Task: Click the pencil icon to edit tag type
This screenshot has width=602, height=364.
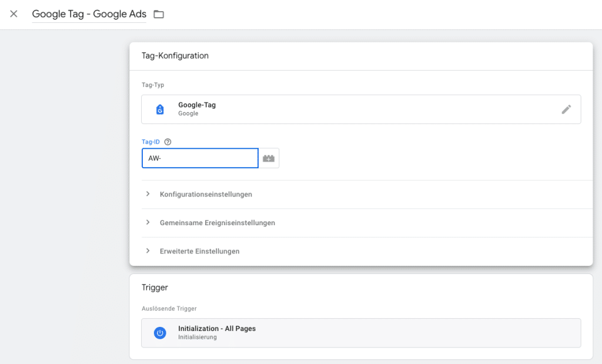Action: pyautogui.click(x=566, y=109)
